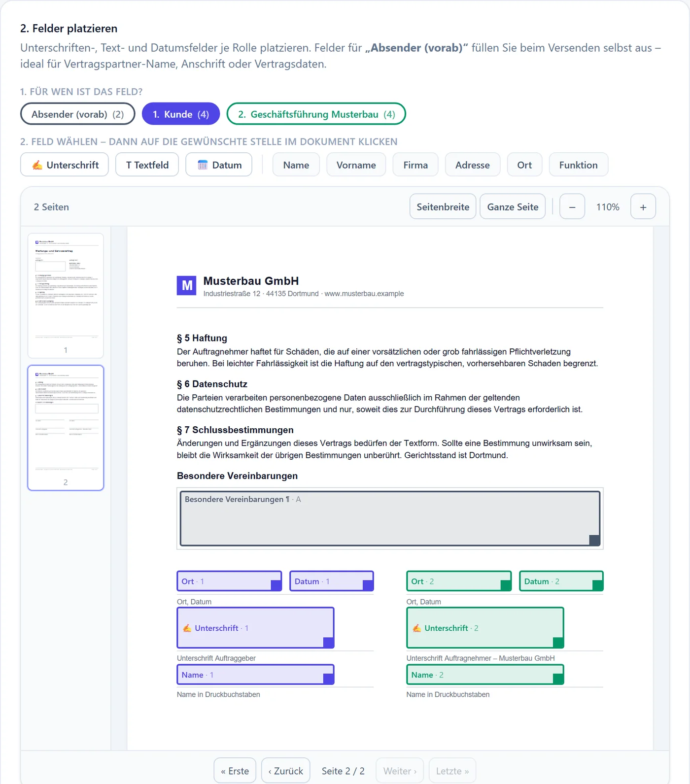Click the Musterbau M logo in document
690x784 pixels.
187,285
